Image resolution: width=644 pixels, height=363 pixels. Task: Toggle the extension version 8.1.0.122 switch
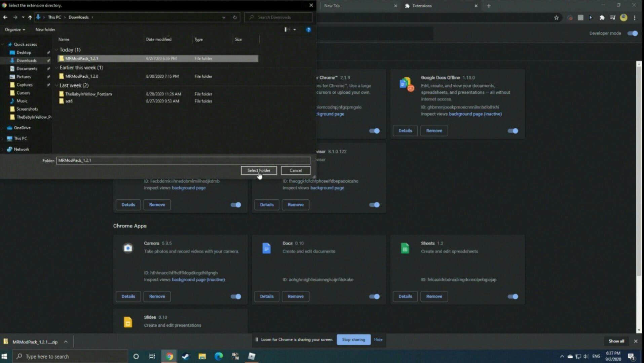tap(374, 205)
